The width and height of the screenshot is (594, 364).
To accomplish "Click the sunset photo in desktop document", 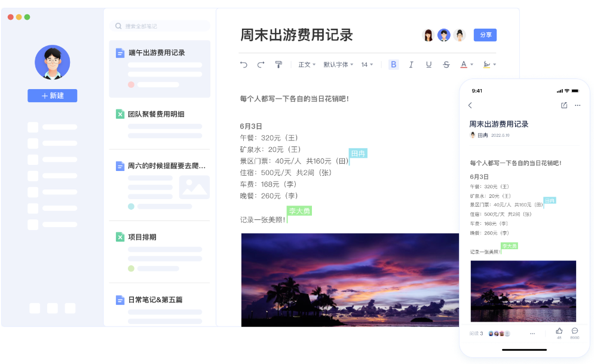I will (x=350, y=280).
